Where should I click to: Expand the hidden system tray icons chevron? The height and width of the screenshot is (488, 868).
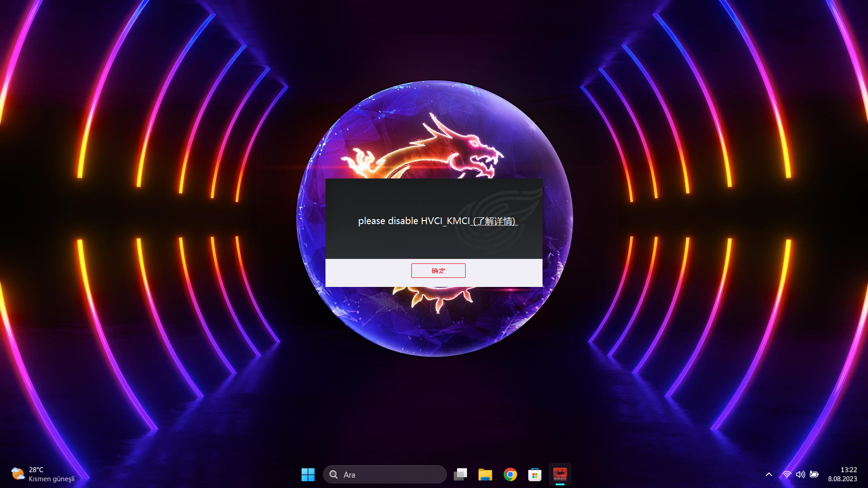tap(769, 474)
